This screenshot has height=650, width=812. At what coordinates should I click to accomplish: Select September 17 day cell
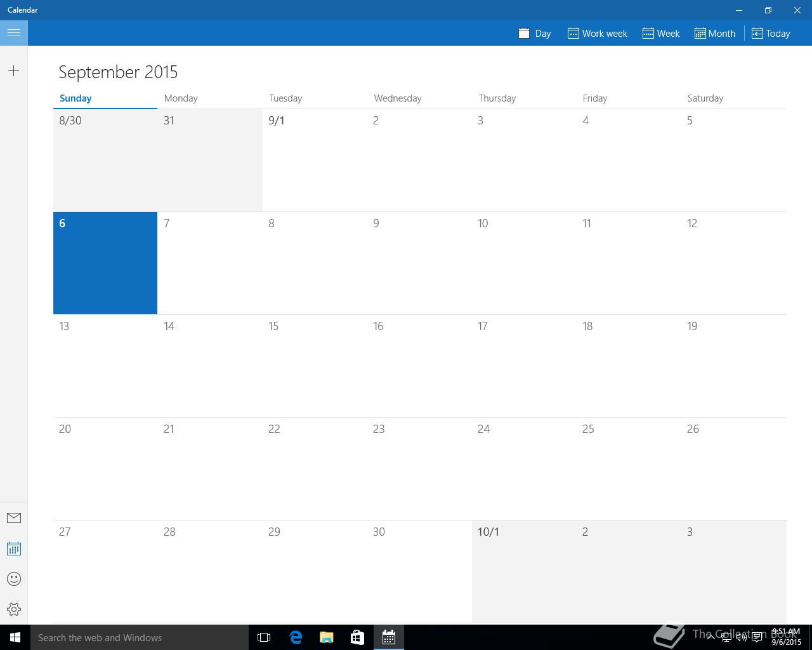pyautogui.click(x=524, y=366)
